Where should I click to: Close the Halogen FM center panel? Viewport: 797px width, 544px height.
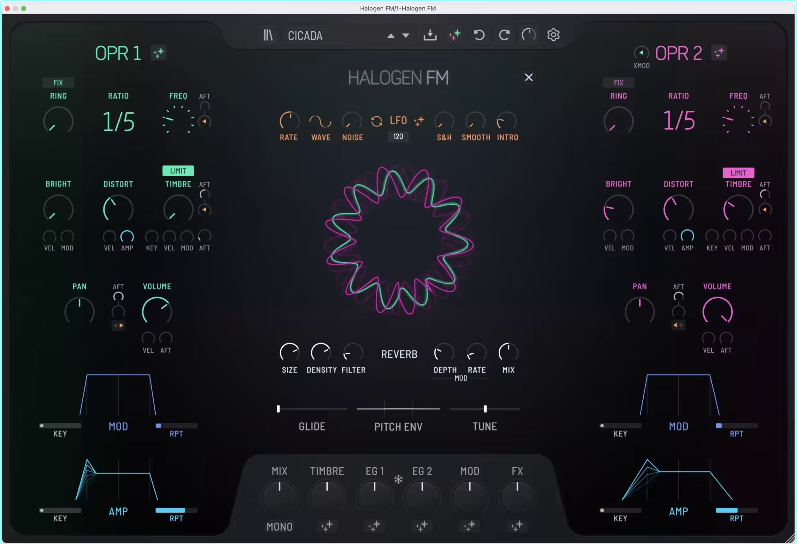(529, 77)
